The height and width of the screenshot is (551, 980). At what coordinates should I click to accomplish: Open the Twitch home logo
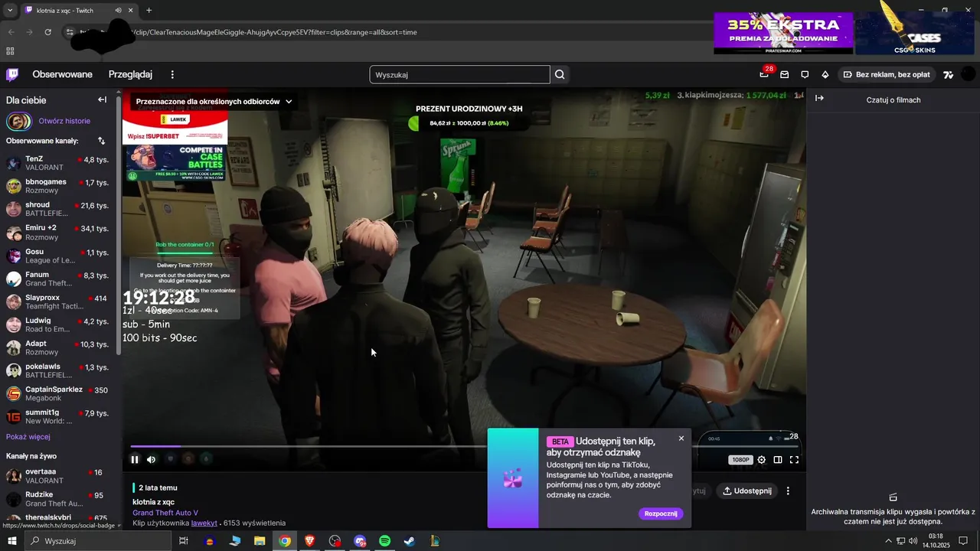12,74
